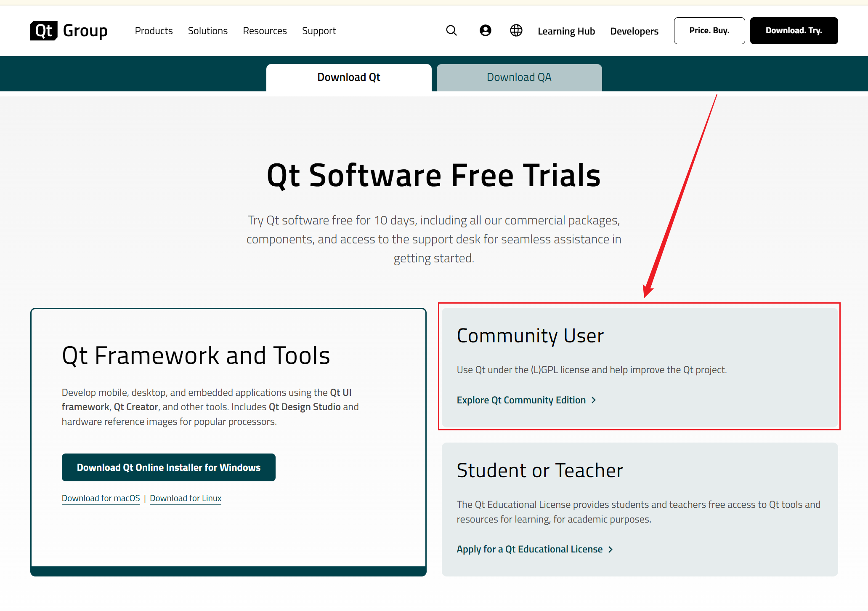
Task: Open the Support menu
Action: tap(319, 31)
